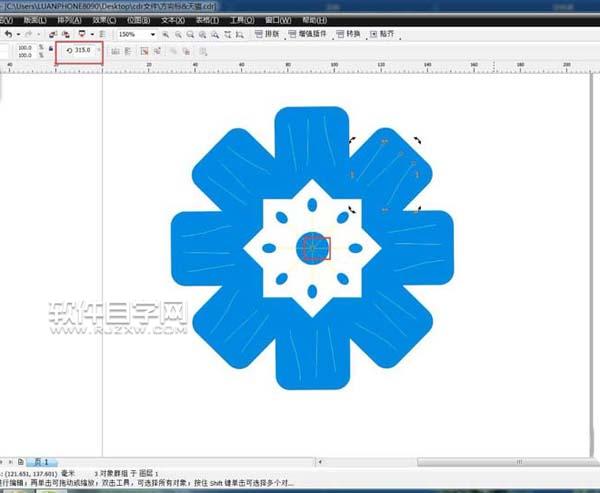Click status text 3 对象群组 于 图层 1
Viewport: 600px width, 493px height.
coord(126,474)
